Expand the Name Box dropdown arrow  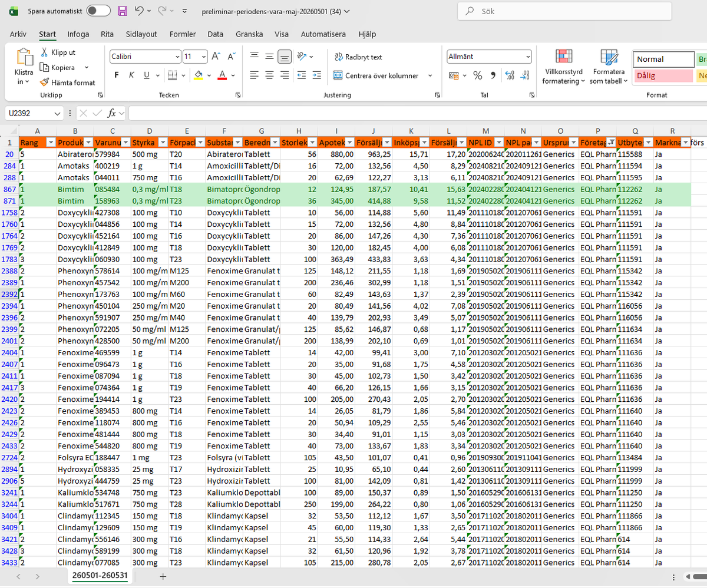pos(58,113)
